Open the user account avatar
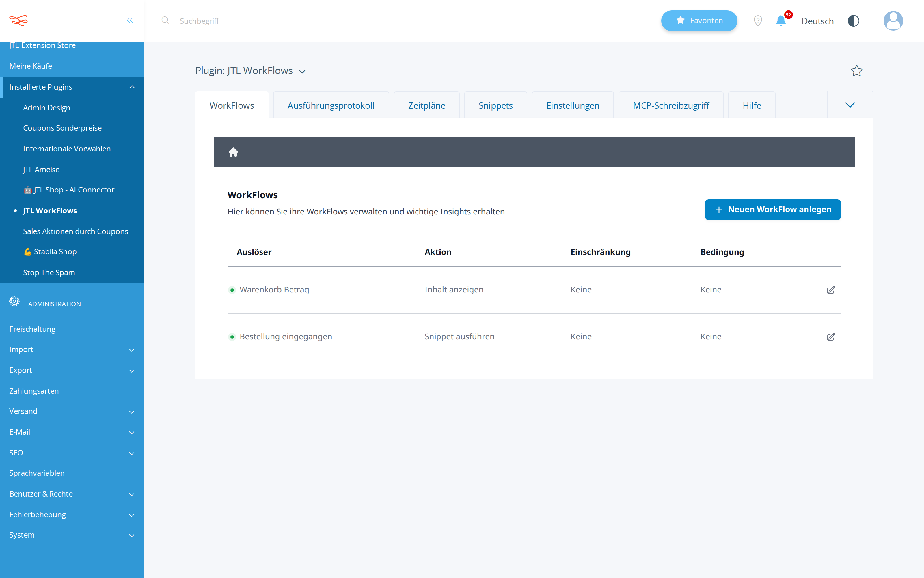The image size is (924, 578). coord(893,21)
